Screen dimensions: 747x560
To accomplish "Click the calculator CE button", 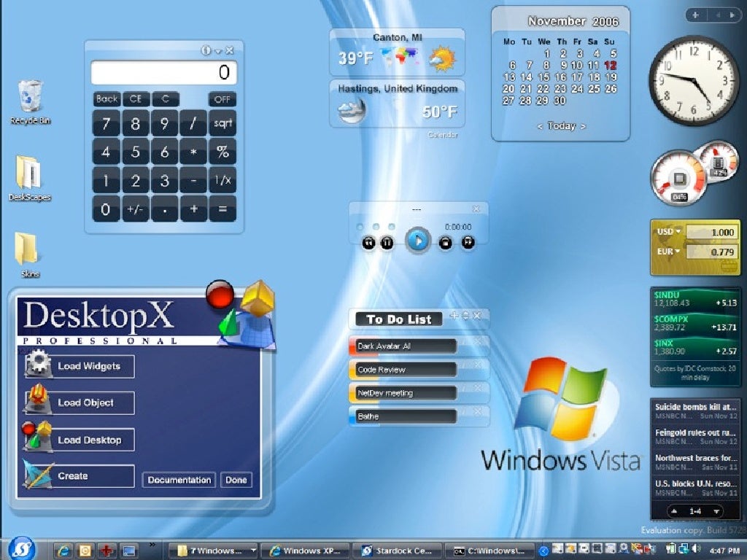I will (136, 99).
